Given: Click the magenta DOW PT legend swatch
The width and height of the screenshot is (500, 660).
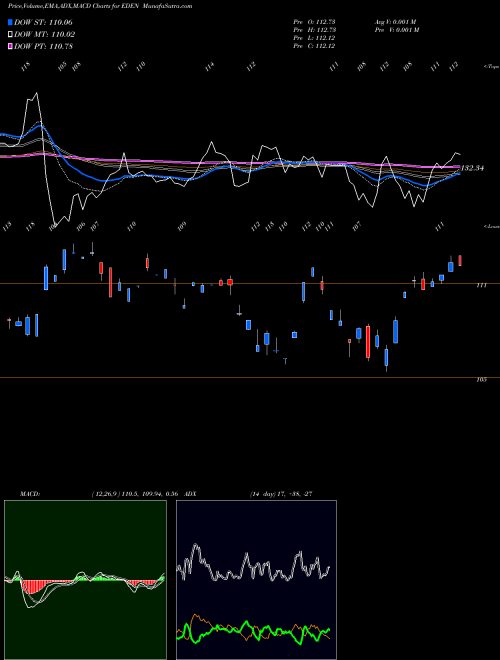Looking at the screenshot, I should pyautogui.click(x=10, y=46).
